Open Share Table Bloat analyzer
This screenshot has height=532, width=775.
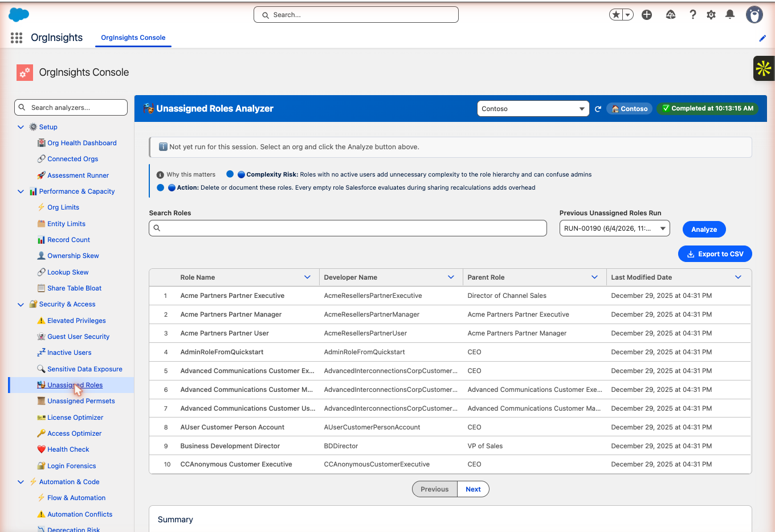tap(75, 288)
